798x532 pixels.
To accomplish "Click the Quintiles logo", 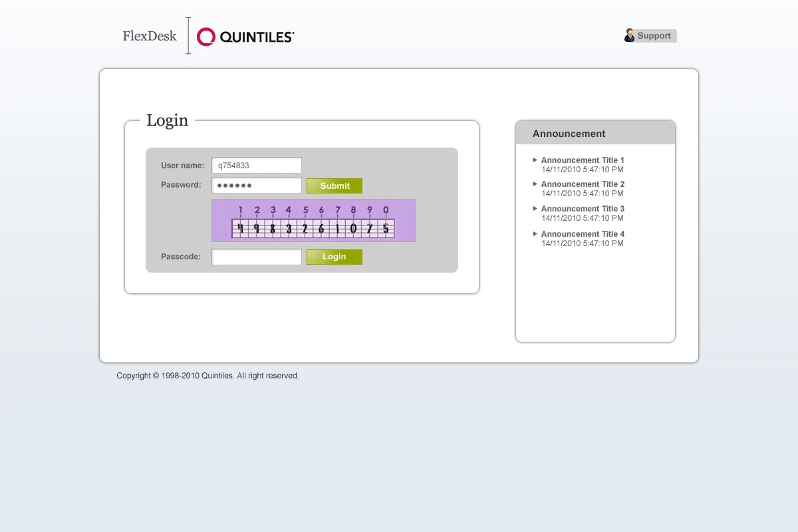I will (245, 37).
